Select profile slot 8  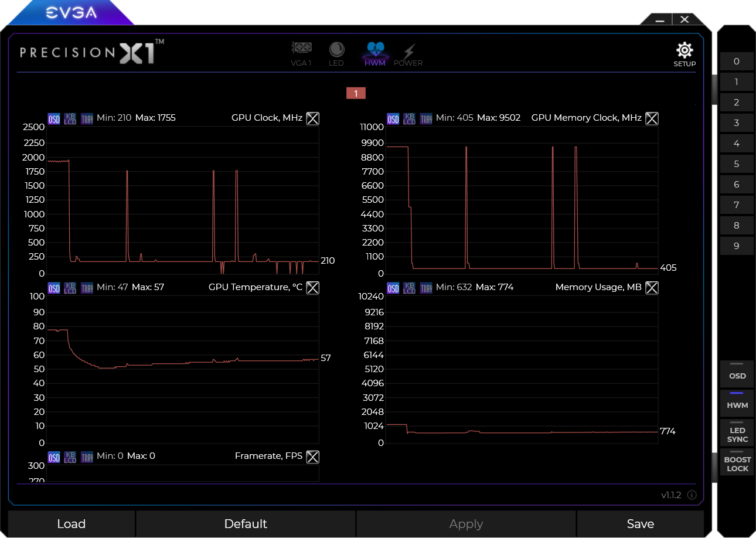[737, 226]
